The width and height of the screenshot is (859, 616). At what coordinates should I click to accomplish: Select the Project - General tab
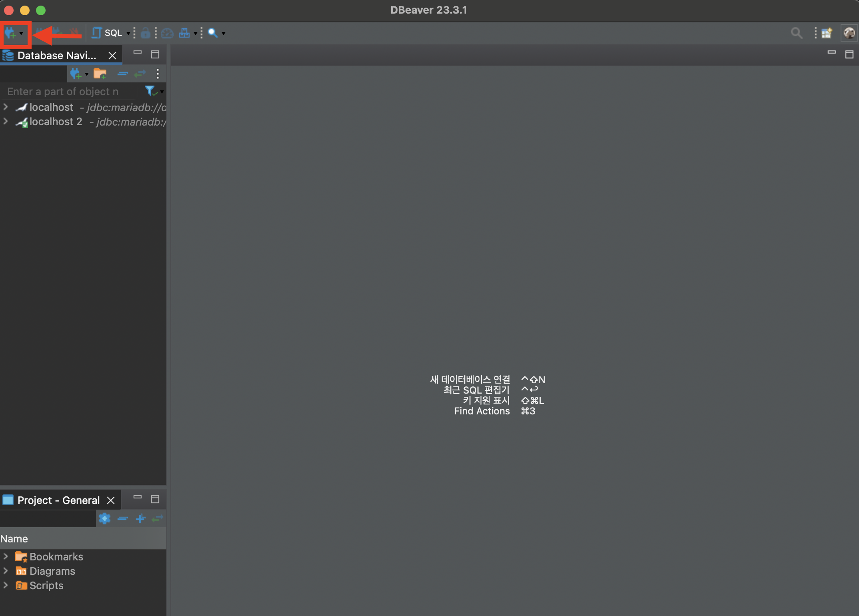pyautogui.click(x=58, y=500)
